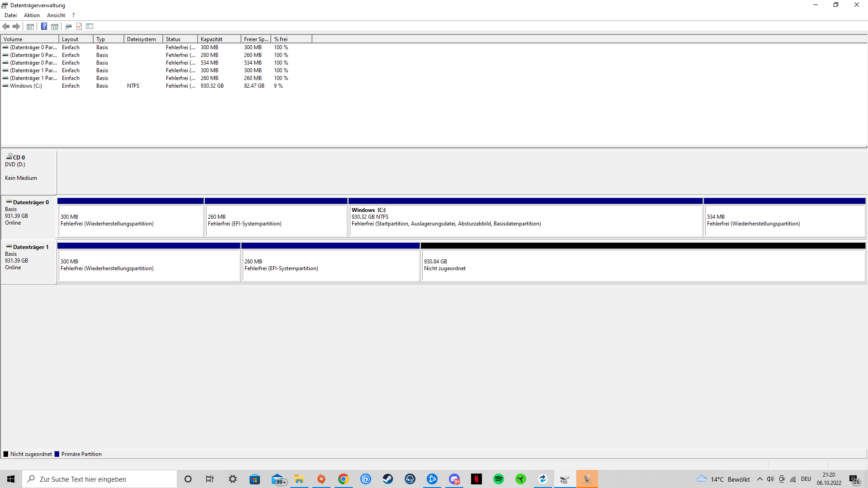Click the black Nicht zugeordnet legend swatch
Viewport: 868px width, 488px height.
pyautogui.click(x=6, y=454)
